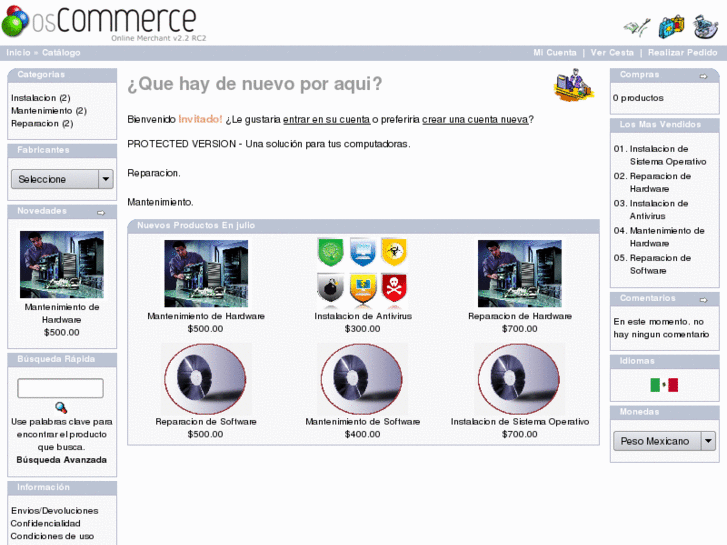Click 'Reparacion de Hardware' product title in grid
727x545 pixels.
[x=520, y=316]
